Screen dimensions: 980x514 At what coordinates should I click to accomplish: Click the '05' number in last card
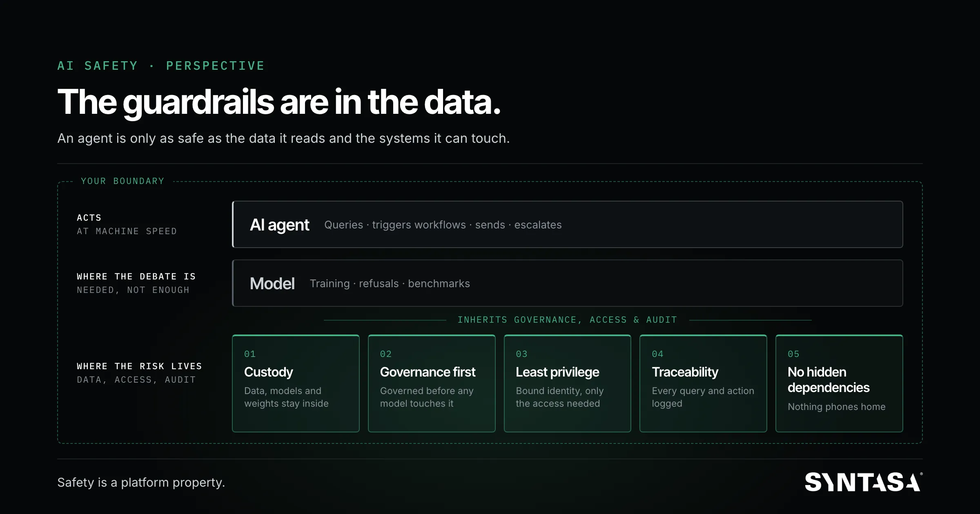pos(793,354)
